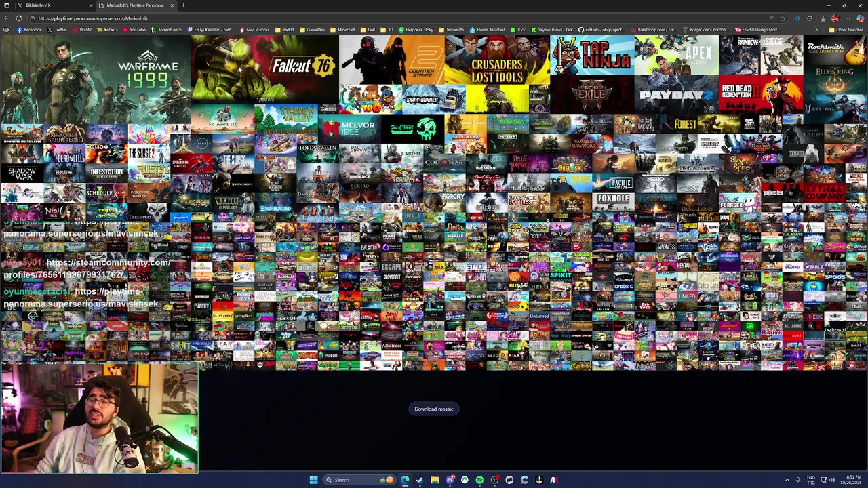The width and height of the screenshot is (868, 488).
Task: Open Mac Rumors bookmark
Action: (254, 30)
